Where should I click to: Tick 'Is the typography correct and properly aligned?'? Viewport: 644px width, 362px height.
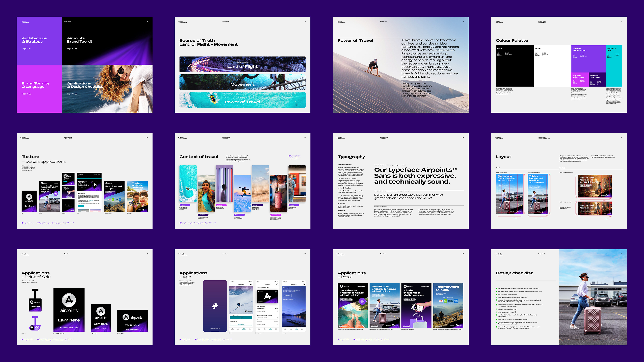click(x=496, y=297)
